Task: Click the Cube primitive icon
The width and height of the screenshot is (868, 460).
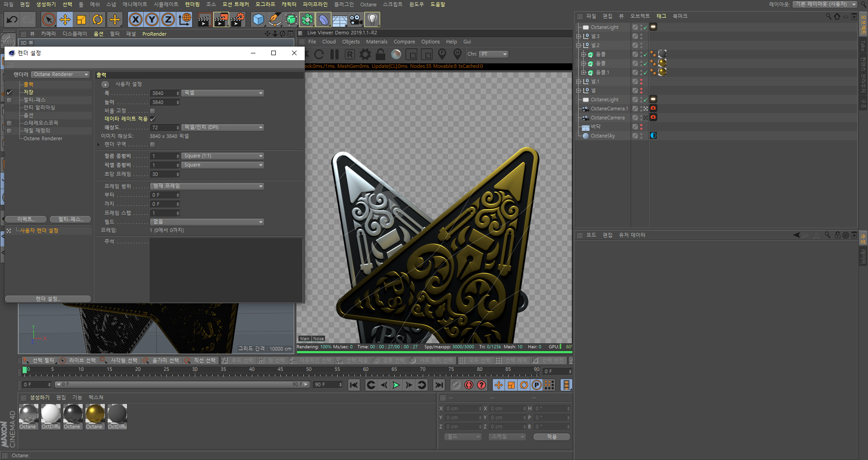Action: (258, 19)
